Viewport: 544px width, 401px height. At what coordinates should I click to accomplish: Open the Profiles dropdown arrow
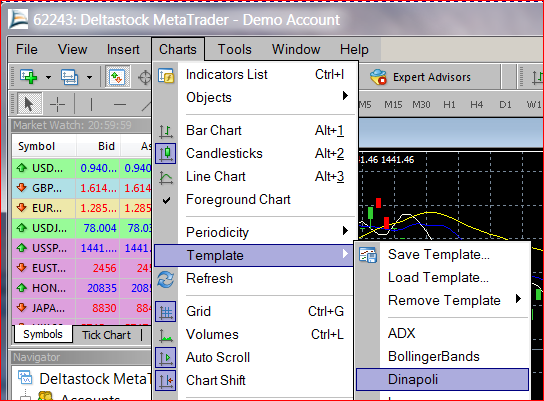[90, 77]
